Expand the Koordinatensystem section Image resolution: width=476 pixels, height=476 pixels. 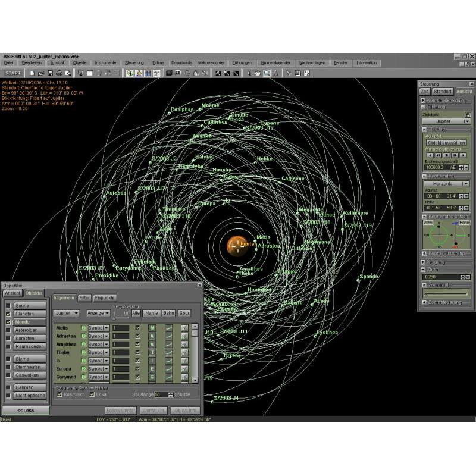(423, 100)
